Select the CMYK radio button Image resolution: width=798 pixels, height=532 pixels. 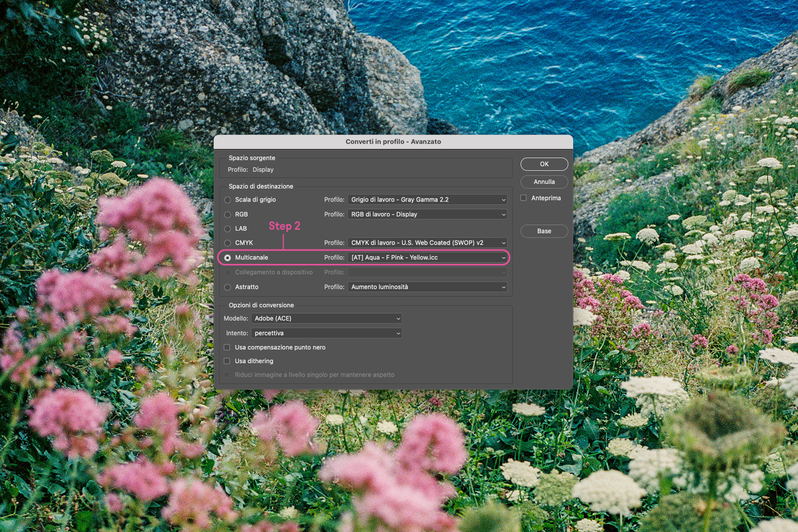(228, 243)
